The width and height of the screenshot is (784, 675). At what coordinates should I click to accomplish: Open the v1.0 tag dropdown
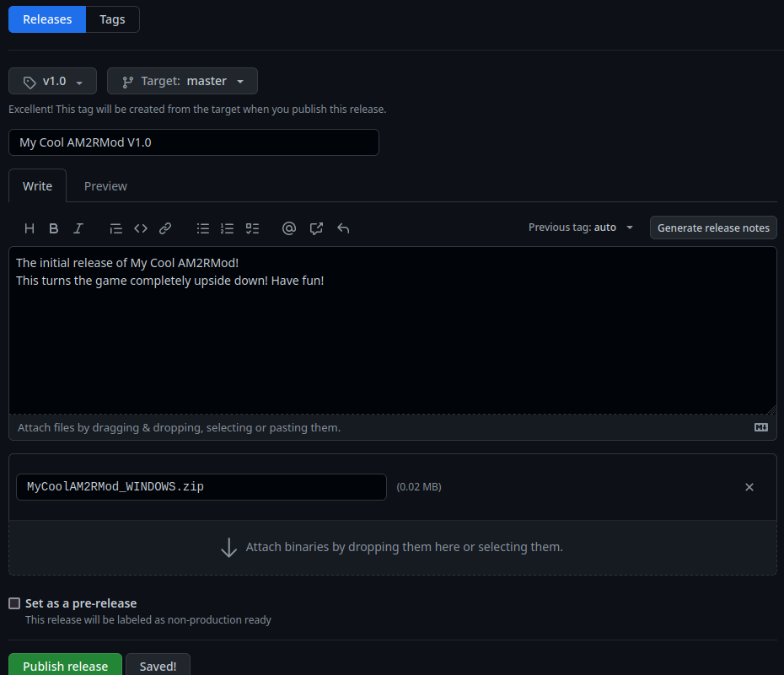pyautogui.click(x=53, y=81)
